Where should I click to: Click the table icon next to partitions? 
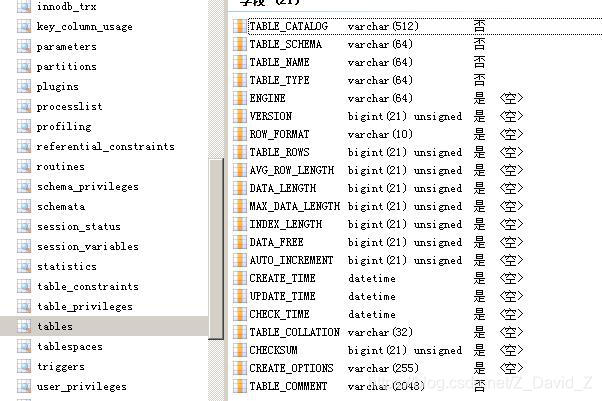(24, 66)
